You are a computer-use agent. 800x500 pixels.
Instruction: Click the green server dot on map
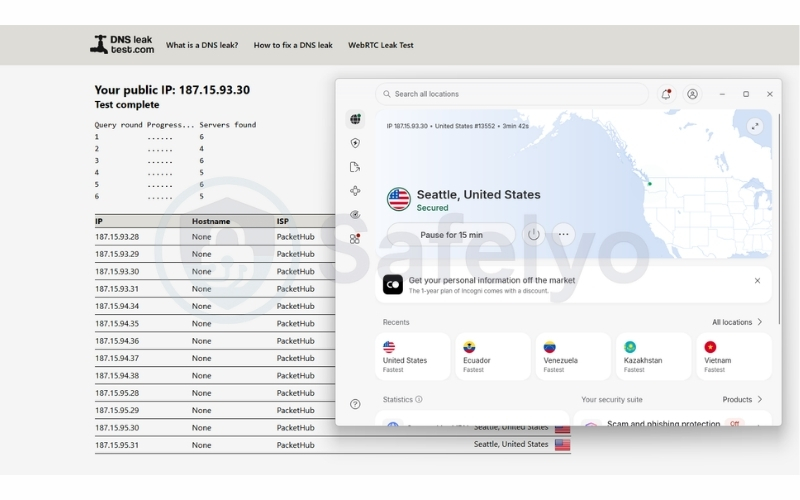click(649, 184)
